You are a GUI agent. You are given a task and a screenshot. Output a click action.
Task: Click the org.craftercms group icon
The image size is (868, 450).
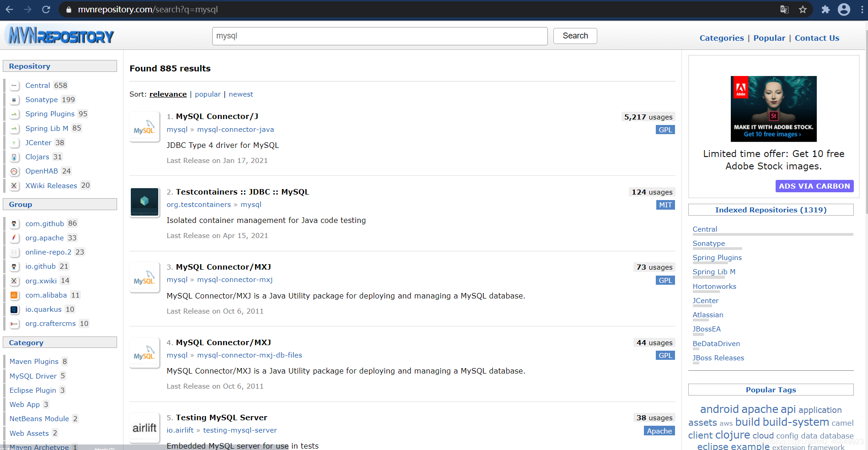click(x=14, y=324)
